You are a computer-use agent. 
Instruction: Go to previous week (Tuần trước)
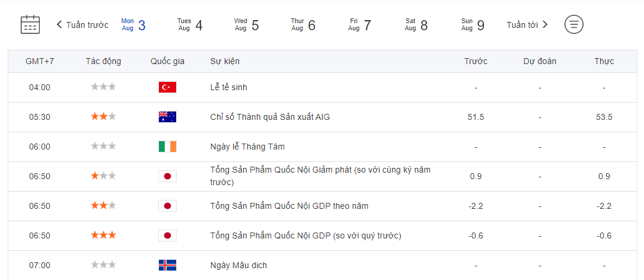[x=82, y=25]
